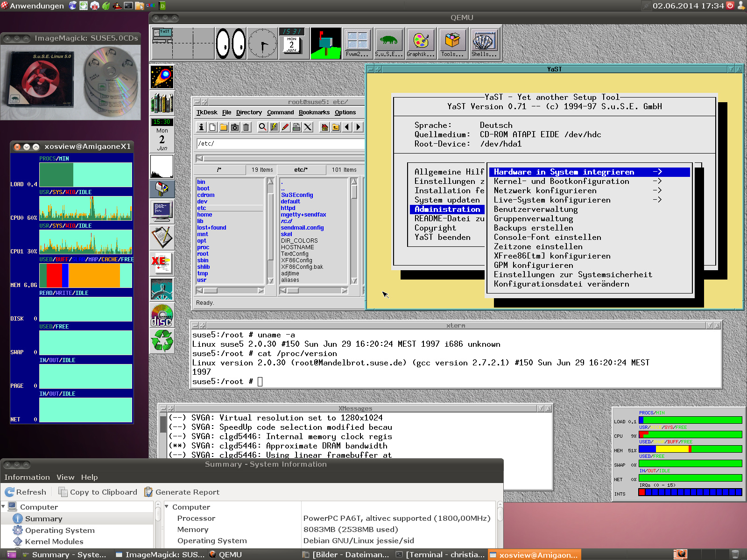This screenshot has height=560, width=747.
Task: Click the new file icon in TkDesk toolbar
Action: point(212,127)
